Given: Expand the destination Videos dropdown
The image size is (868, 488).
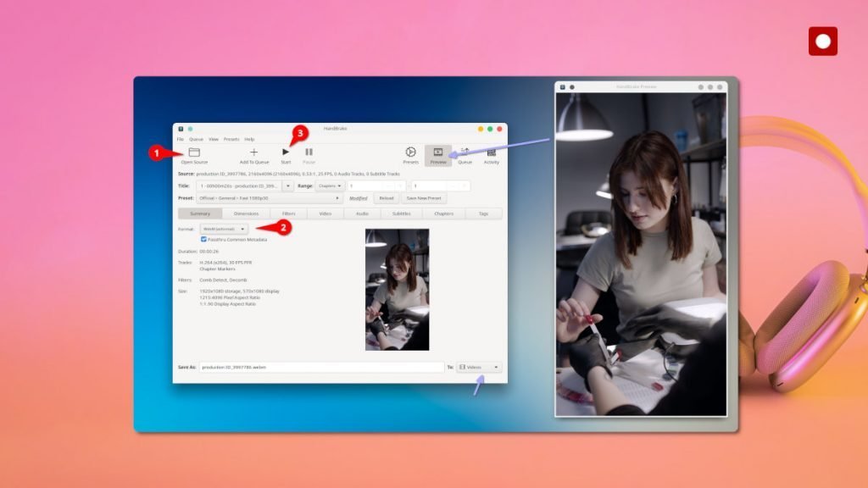Looking at the screenshot, I should pyautogui.click(x=480, y=366).
